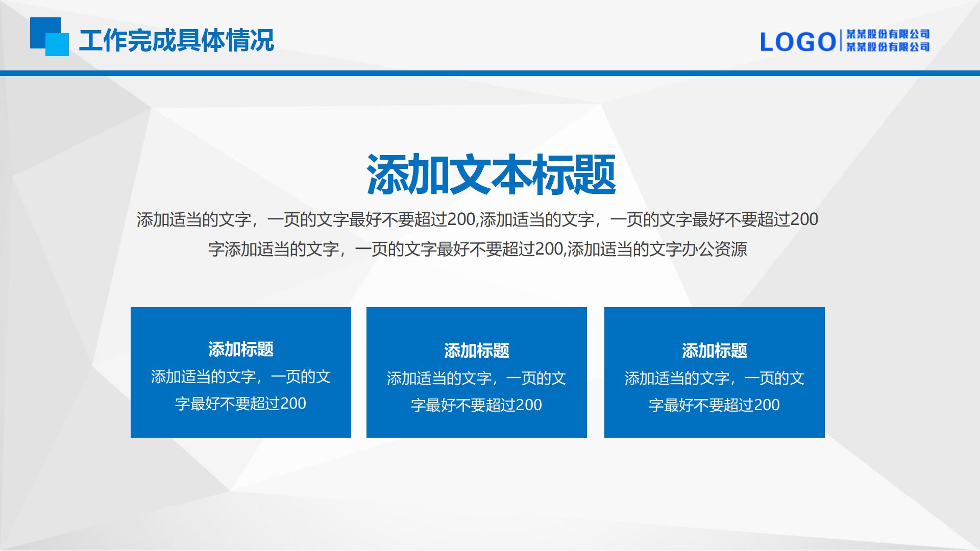Select body text in the middle blue card
This screenshot has width=980, height=551.
coord(477,392)
